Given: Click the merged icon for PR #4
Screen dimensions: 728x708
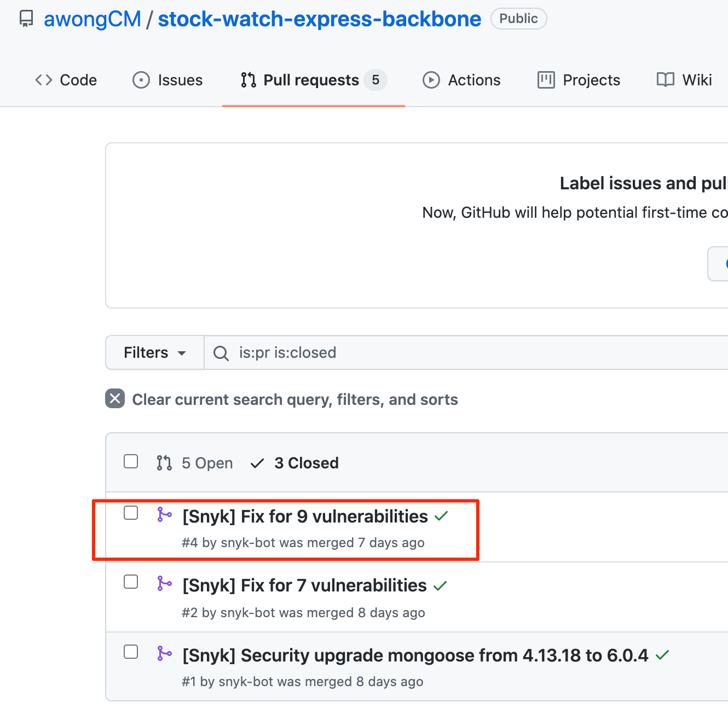Looking at the screenshot, I should point(164,515).
